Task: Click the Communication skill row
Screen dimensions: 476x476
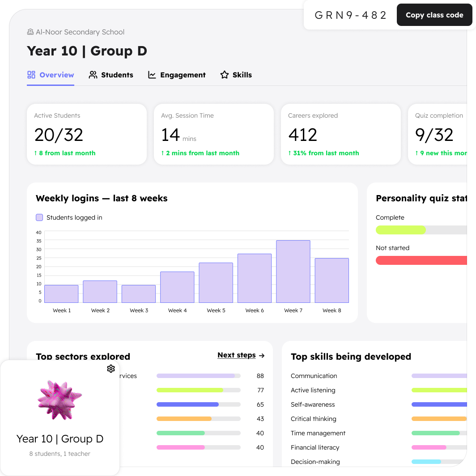Action: click(378, 376)
